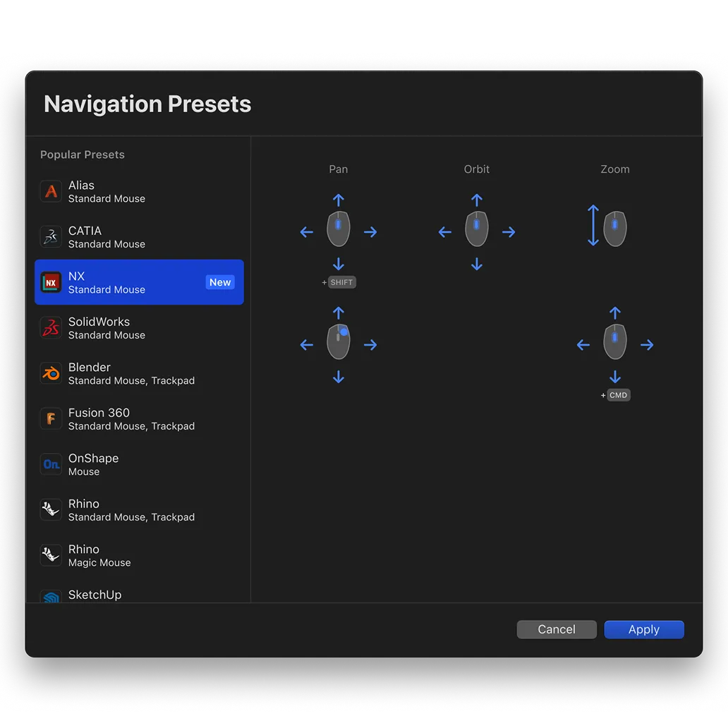Click the Zoom scroll mouse icon
728x728 pixels.
point(615,229)
